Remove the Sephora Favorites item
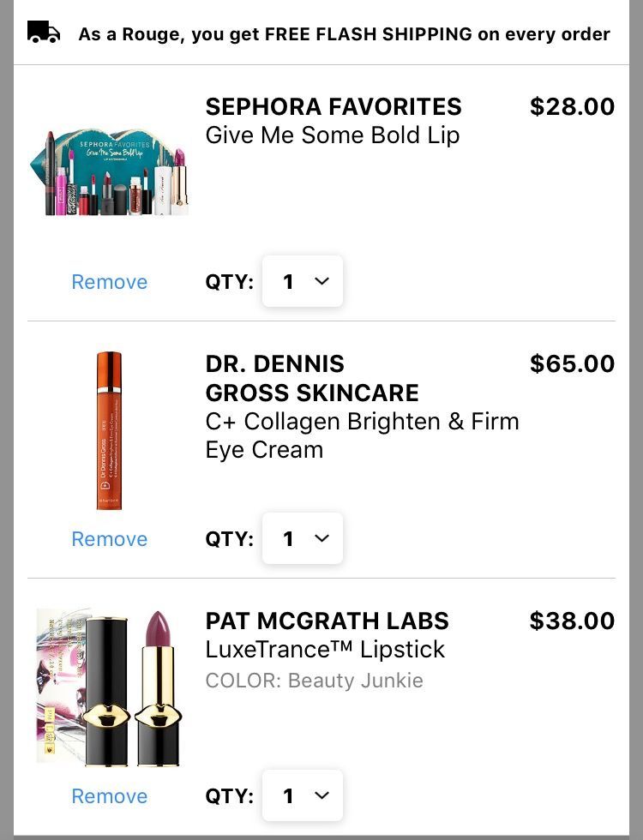Screen dimensions: 643x840 pyautogui.click(x=110, y=282)
